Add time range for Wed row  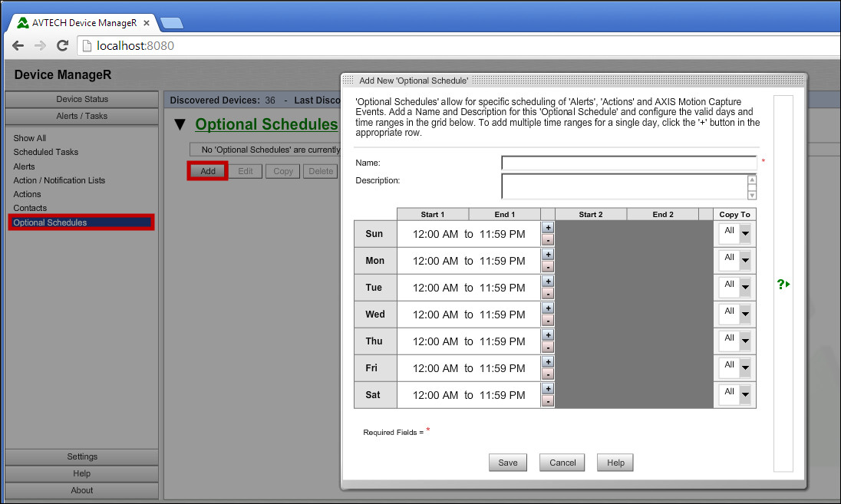(548, 308)
